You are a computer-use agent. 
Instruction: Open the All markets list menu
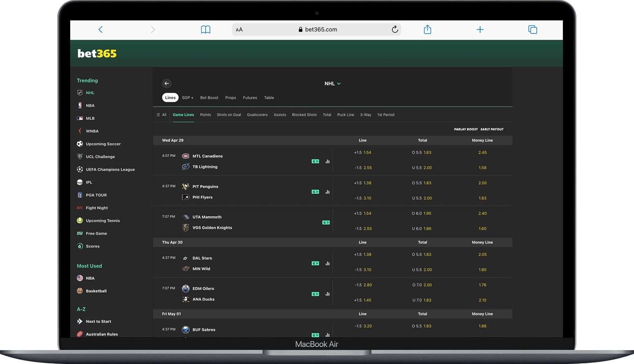(x=162, y=115)
